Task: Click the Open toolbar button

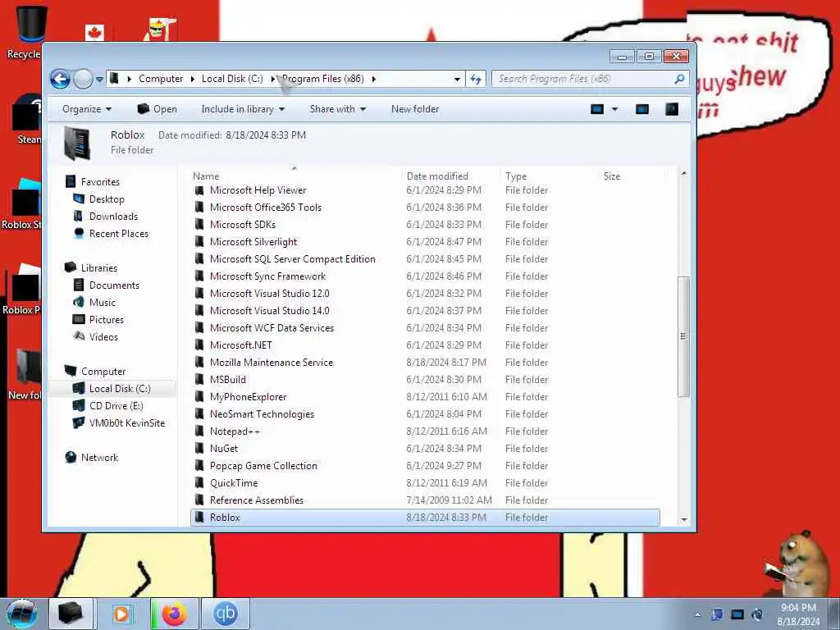Action: click(157, 109)
